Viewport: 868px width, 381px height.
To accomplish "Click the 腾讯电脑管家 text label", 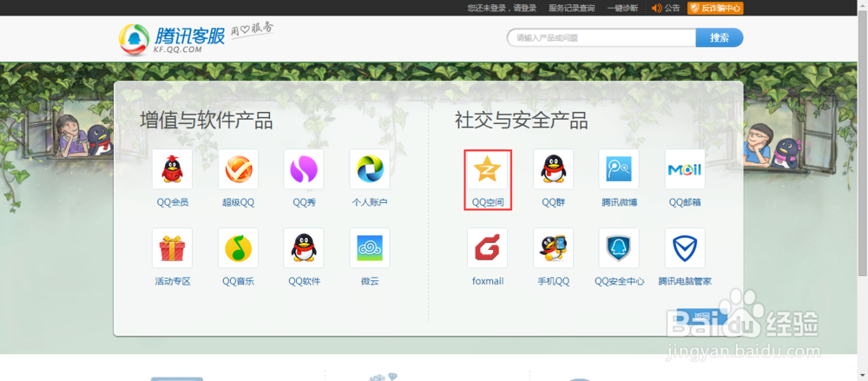I will click(x=685, y=281).
